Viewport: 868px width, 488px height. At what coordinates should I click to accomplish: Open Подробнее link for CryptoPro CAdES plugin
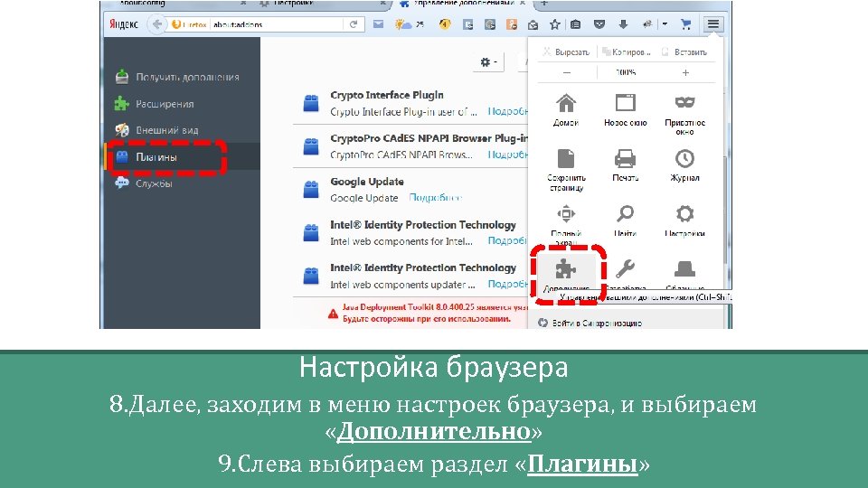tap(507, 155)
